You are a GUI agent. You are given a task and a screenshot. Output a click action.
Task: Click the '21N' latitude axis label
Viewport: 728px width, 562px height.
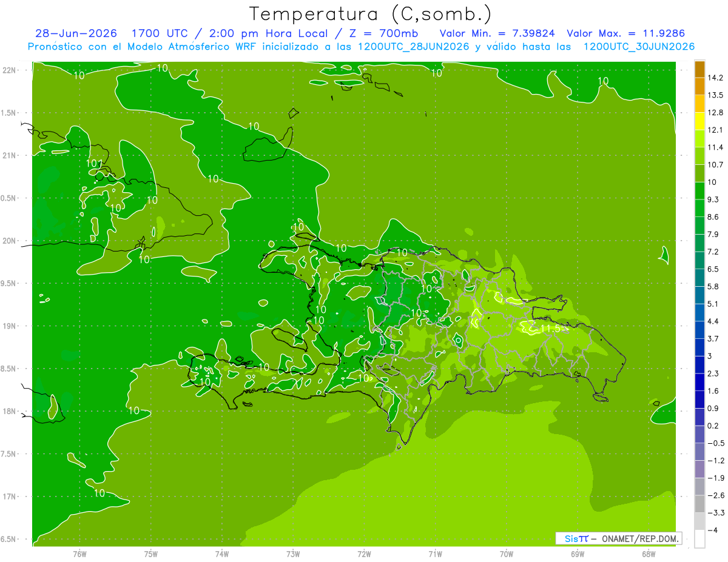[9, 156]
